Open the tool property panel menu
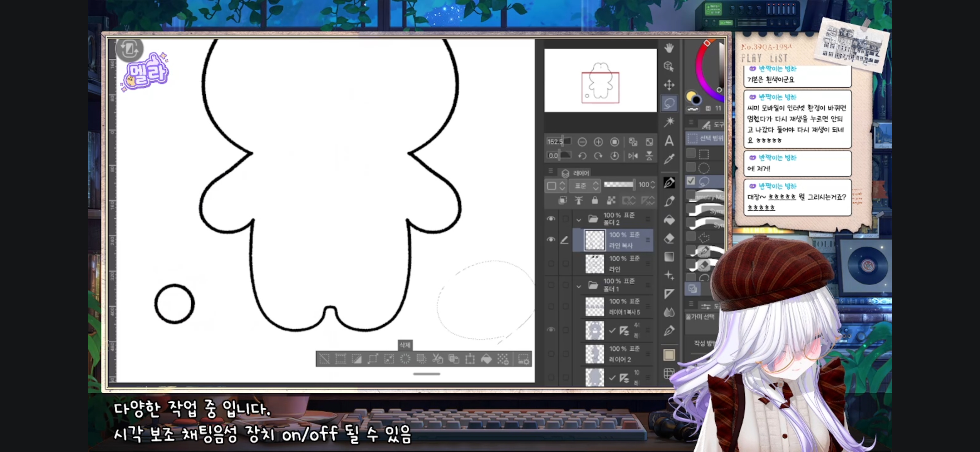 691,304
